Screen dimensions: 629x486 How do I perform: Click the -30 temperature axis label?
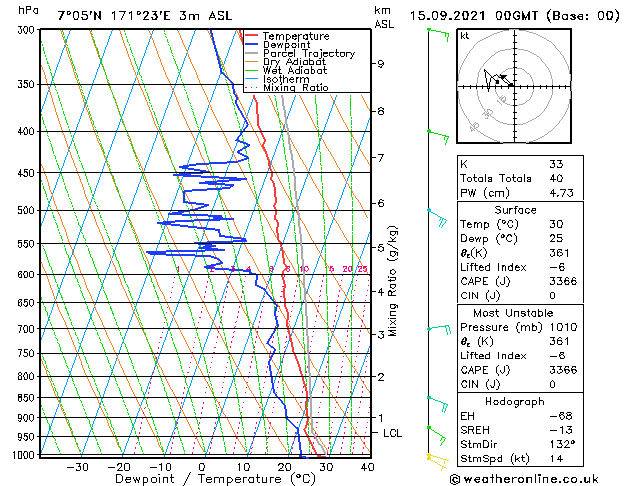(77, 467)
